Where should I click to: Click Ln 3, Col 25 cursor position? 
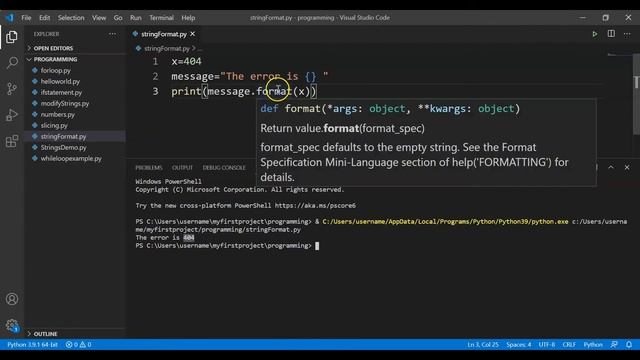(x=483, y=344)
